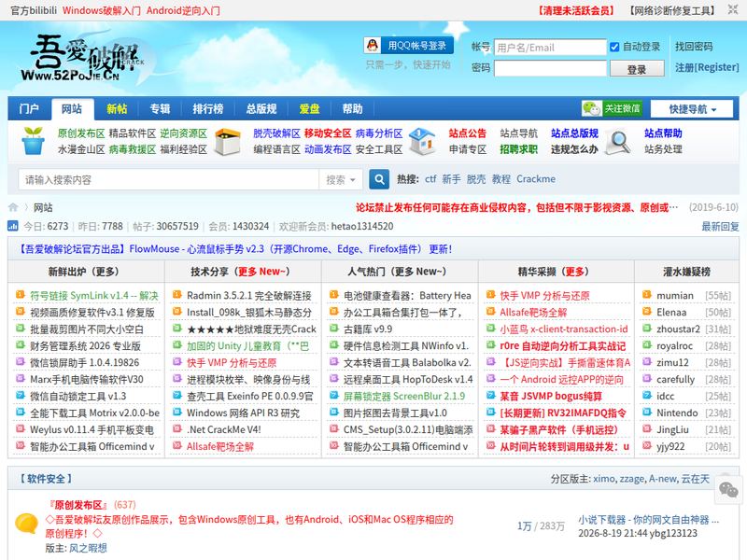Click the statistics bar chart icon
The height and width of the screenshot is (560, 747).
coord(13,226)
